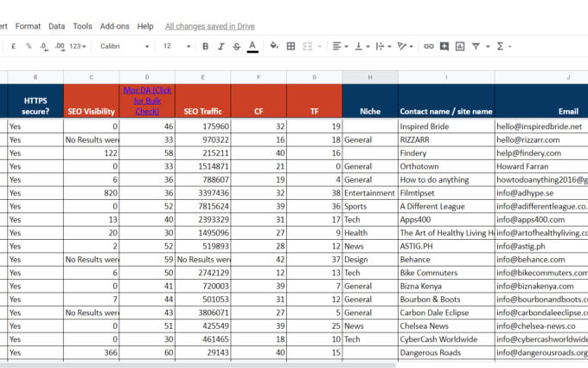The height and width of the screenshot is (368, 588).
Task: Decrease decimal places
Action: point(44,46)
